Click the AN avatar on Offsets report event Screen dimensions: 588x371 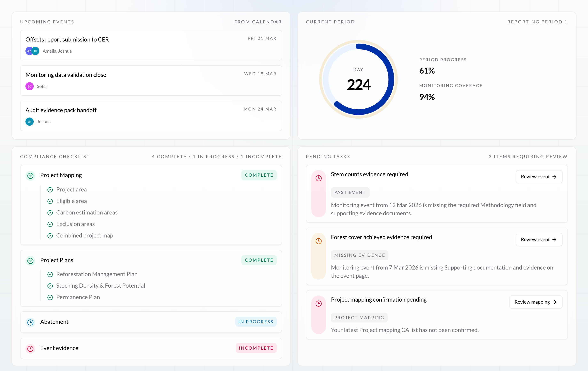tap(29, 51)
